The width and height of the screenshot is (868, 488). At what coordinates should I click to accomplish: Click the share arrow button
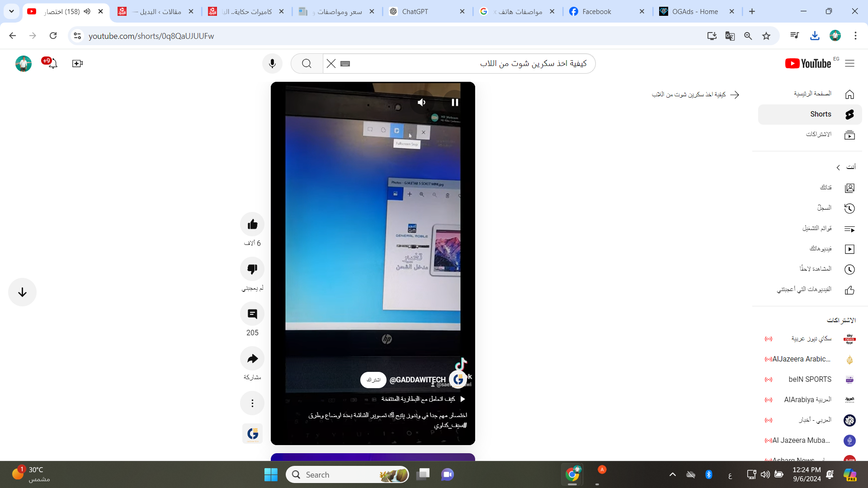(252, 358)
